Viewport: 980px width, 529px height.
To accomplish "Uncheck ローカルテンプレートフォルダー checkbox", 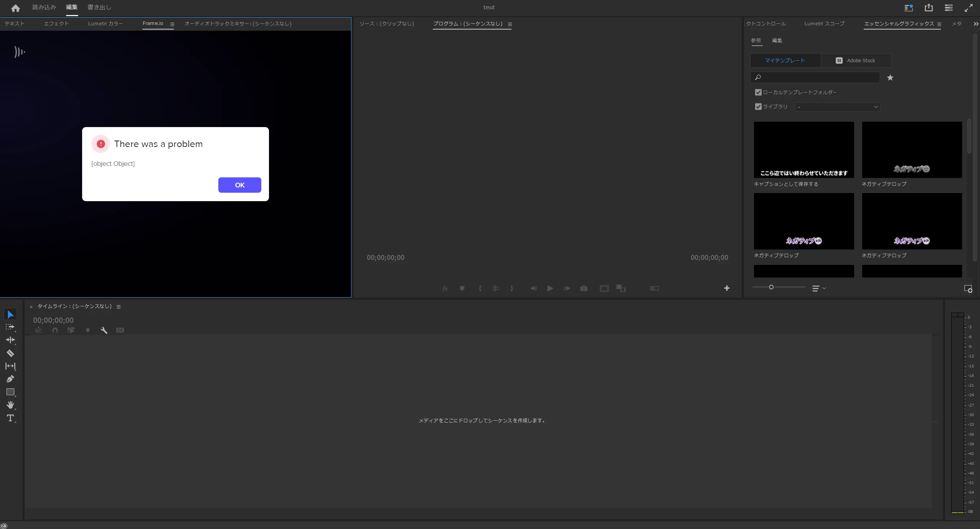I will point(758,92).
